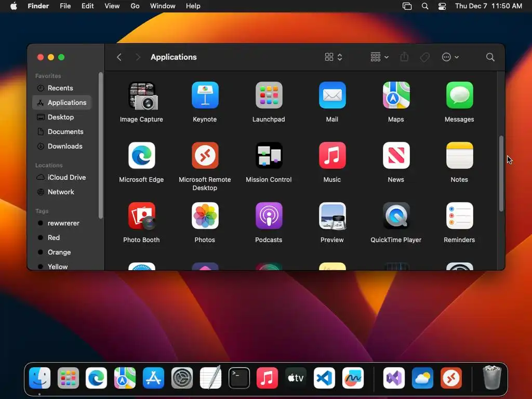Open the Help menu
This screenshot has width=532, height=399.
[x=193, y=6]
